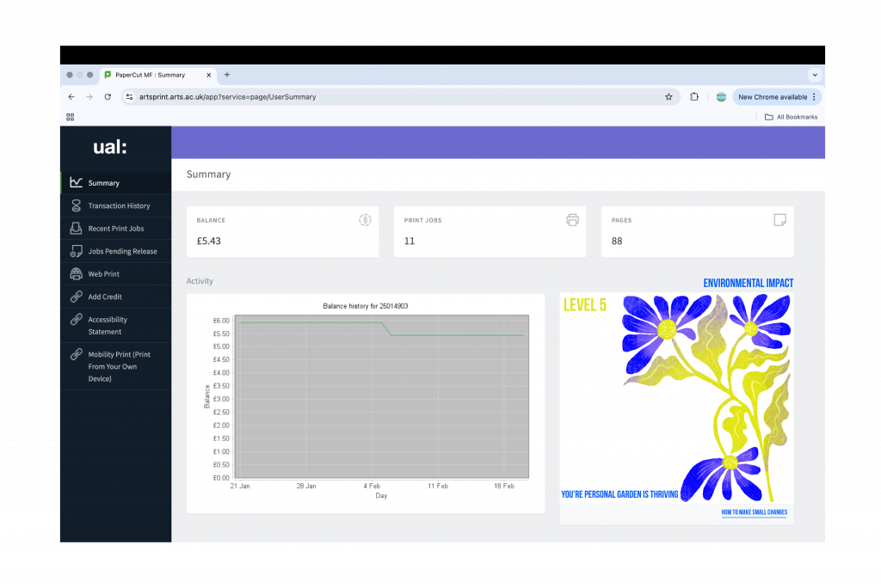Open Mobility Print sidebar item
Viewport: 881px width, 588px height.
119,366
